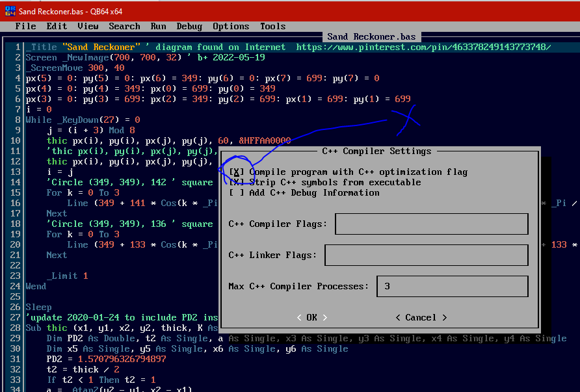580x392 pixels.
Task: Click the "i = 0" statement
Action: pos(39,109)
